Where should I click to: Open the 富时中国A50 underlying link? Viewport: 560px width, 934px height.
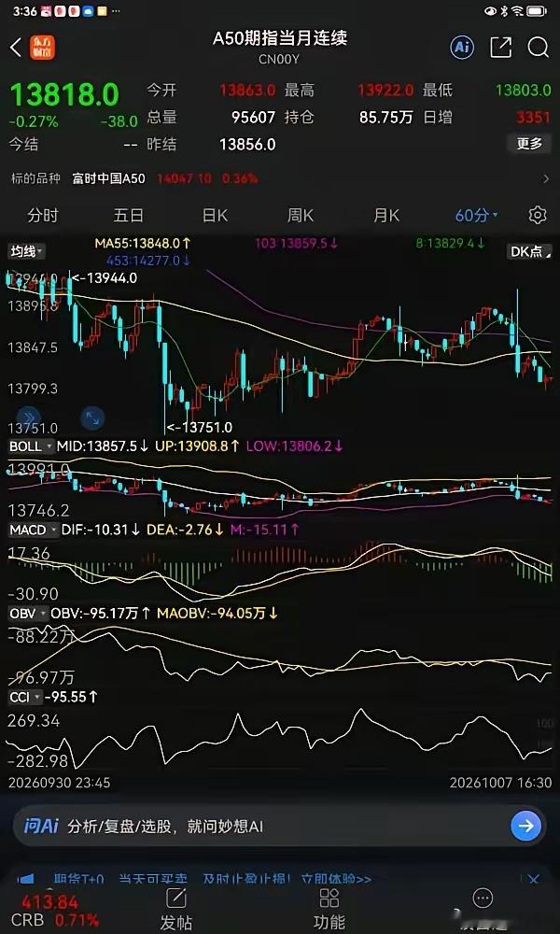[108, 178]
